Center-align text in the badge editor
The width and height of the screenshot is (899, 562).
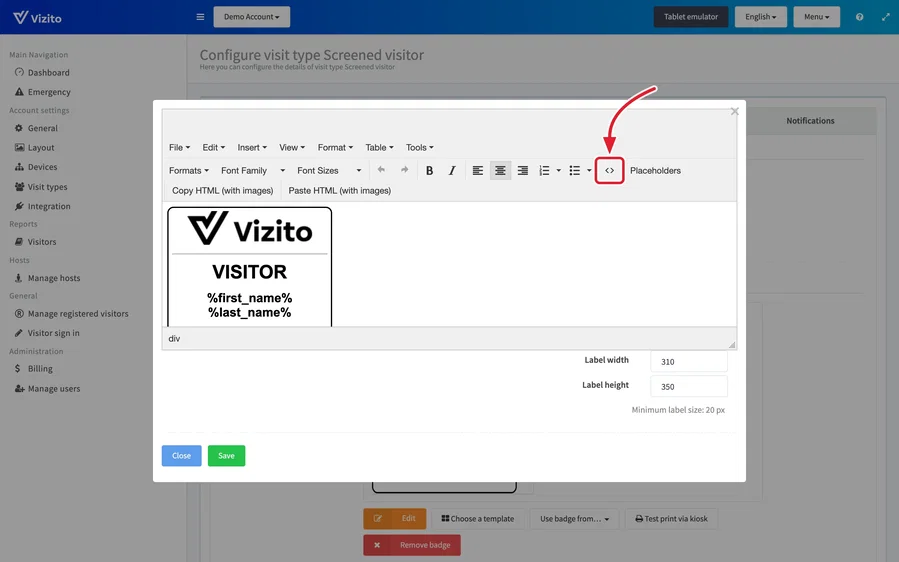[500, 170]
